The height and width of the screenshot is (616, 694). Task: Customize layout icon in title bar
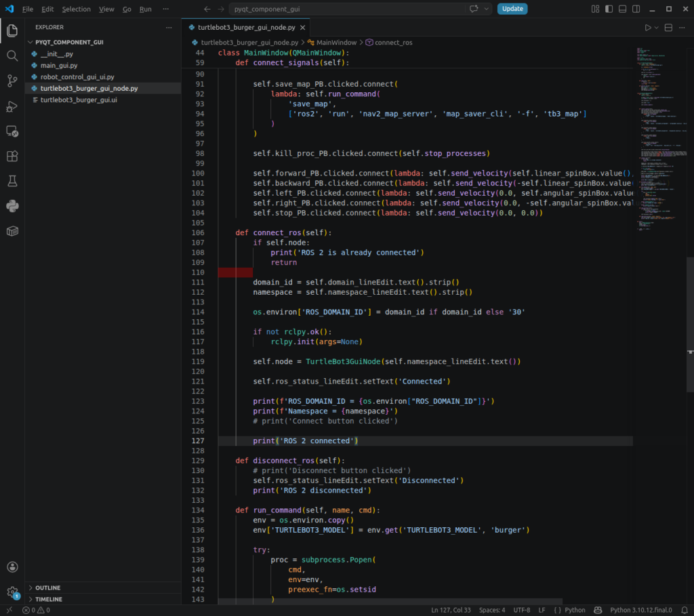coord(595,9)
